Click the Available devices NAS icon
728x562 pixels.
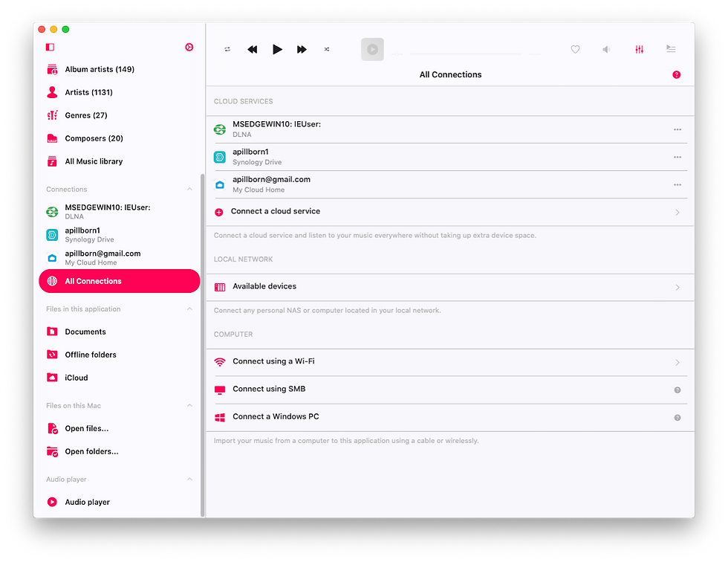[x=220, y=287]
